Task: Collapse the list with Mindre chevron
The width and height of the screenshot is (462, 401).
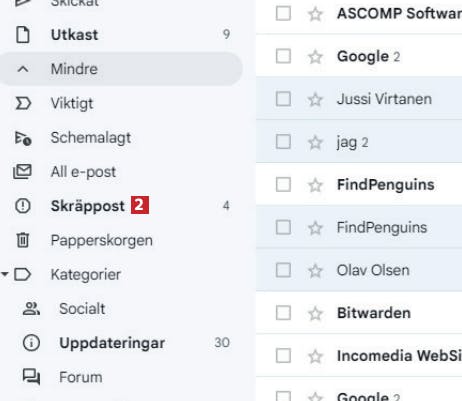Action: point(23,69)
